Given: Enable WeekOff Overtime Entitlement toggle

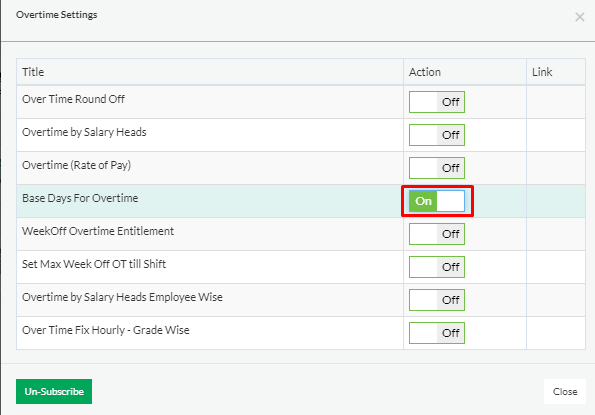Looking at the screenshot, I should 437,234.
